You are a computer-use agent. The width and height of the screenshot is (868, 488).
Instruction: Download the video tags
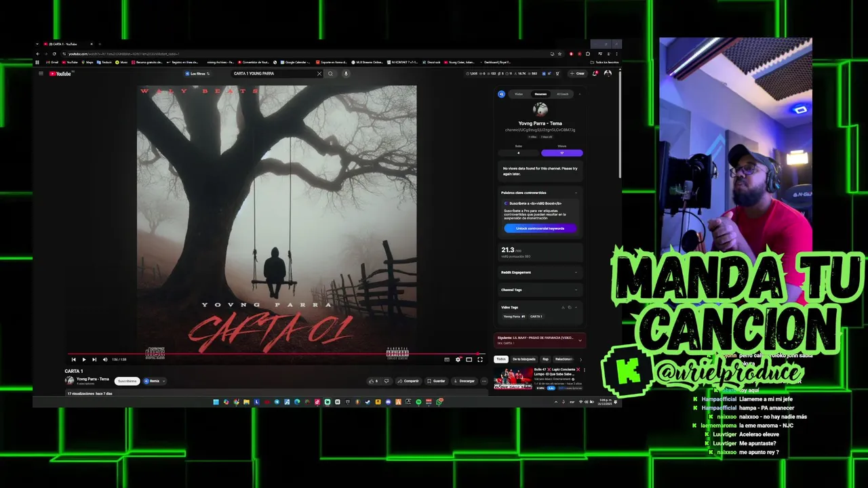563,307
